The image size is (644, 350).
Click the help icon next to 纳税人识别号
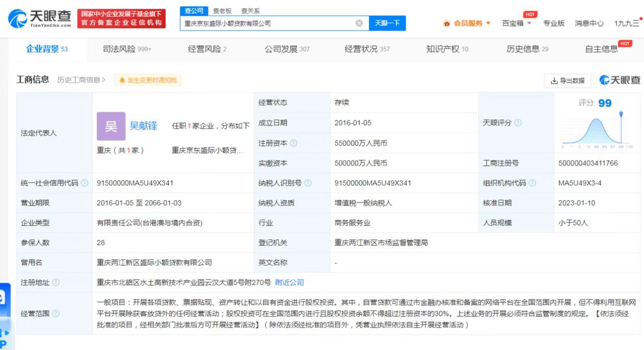click(308, 183)
